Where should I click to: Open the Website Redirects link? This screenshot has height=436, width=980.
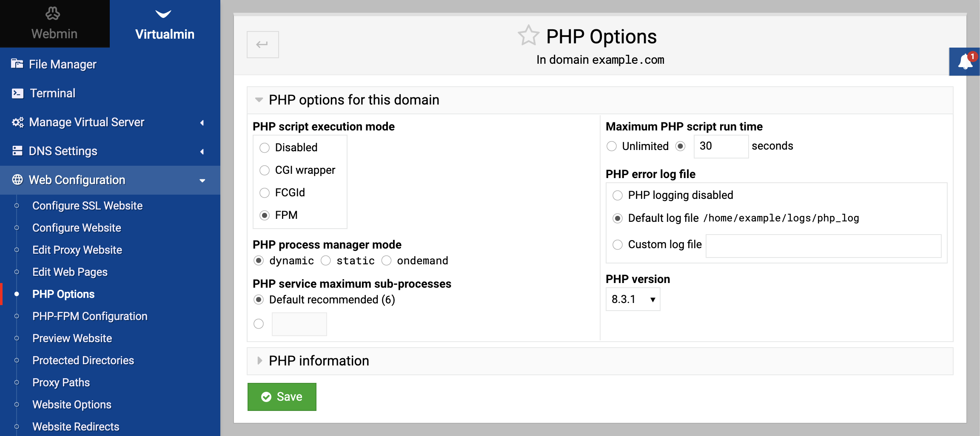tap(76, 427)
